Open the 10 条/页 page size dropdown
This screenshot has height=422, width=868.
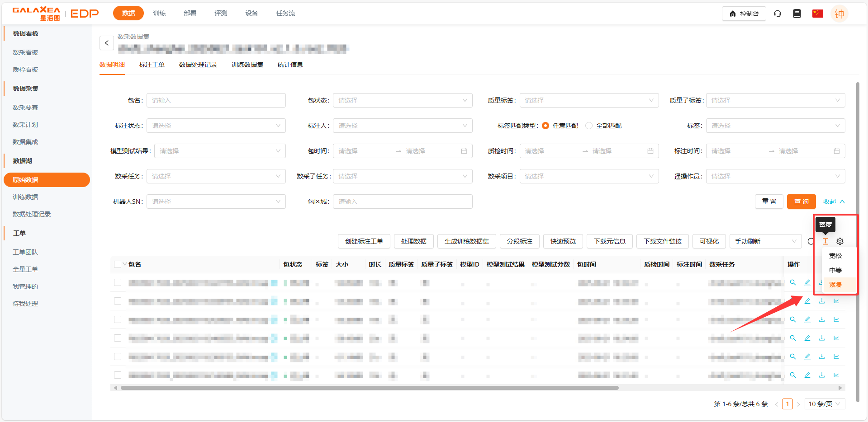[824, 404]
